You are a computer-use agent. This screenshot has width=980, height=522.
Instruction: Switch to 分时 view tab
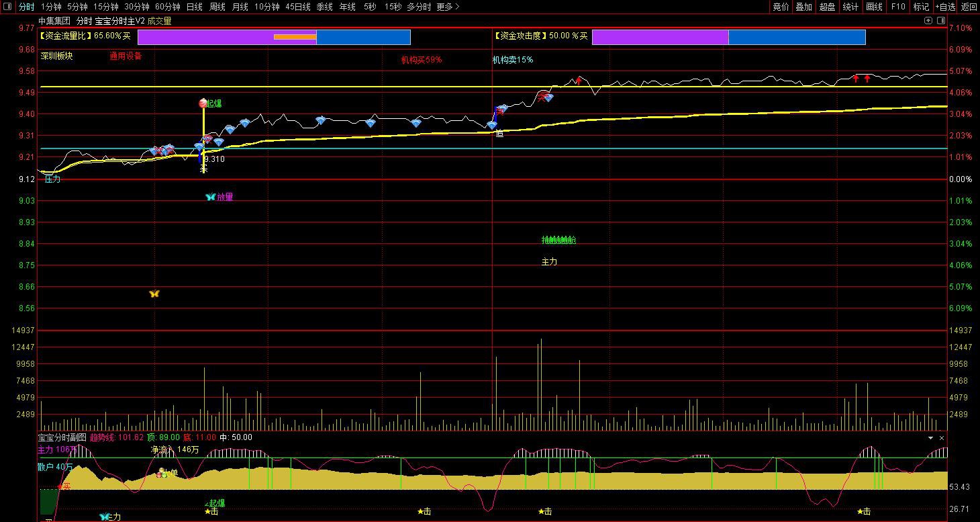(26, 7)
